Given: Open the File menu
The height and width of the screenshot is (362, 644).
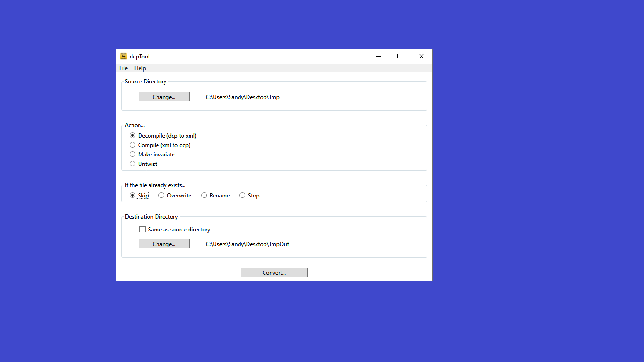Looking at the screenshot, I should (x=124, y=68).
